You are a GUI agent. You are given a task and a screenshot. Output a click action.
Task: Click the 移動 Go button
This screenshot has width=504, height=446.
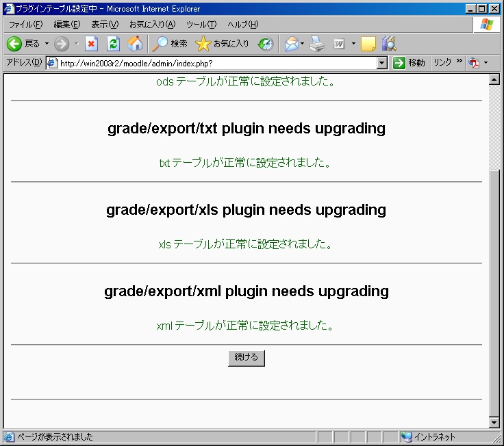[x=409, y=63]
